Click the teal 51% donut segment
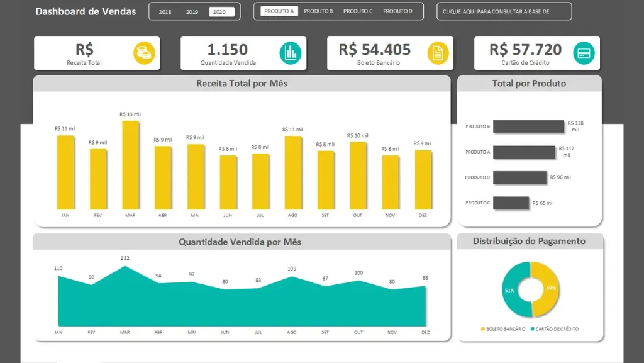This screenshot has width=644, height=363. 512,290
